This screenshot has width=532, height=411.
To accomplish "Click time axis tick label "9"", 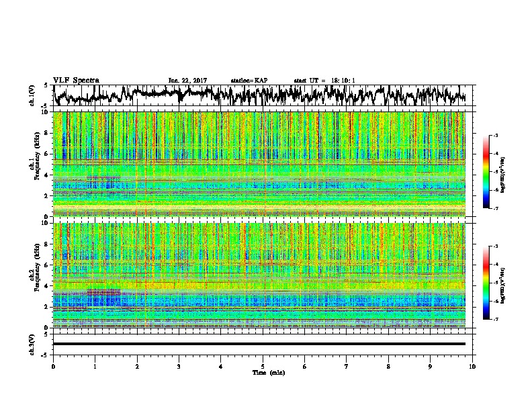I will coord(430,367).
